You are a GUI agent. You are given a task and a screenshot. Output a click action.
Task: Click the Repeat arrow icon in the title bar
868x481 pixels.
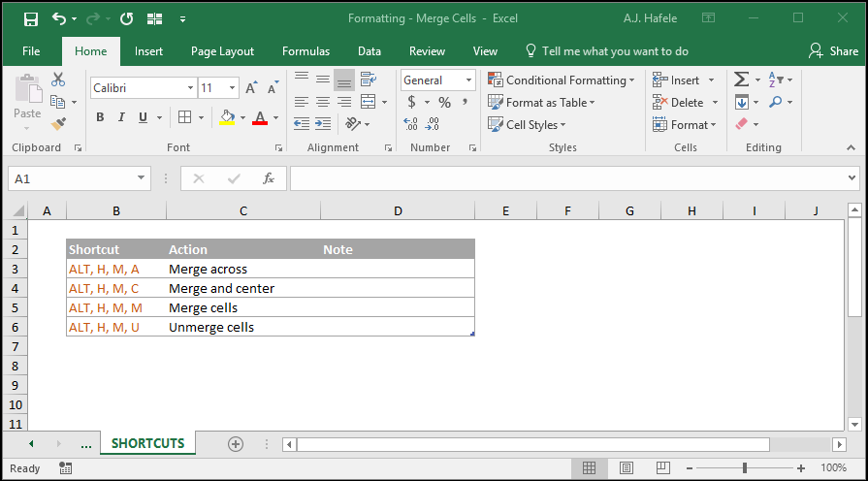point(127,18)
